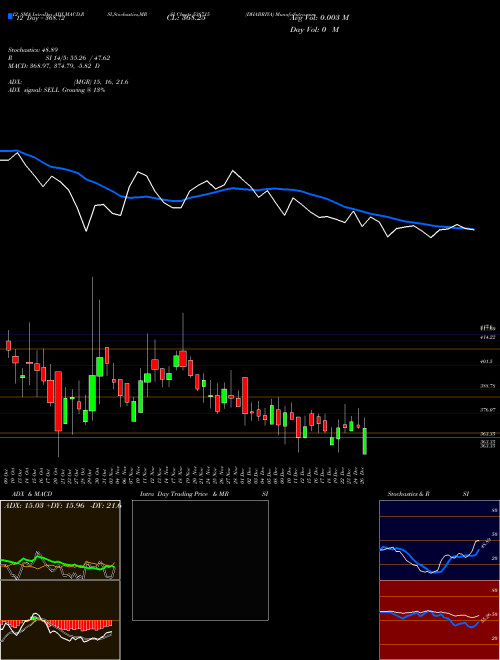Click the 'Avg Vol: 0.003 M' text
500x660 pixels.
pyautogui.click(x=320, y=17)
